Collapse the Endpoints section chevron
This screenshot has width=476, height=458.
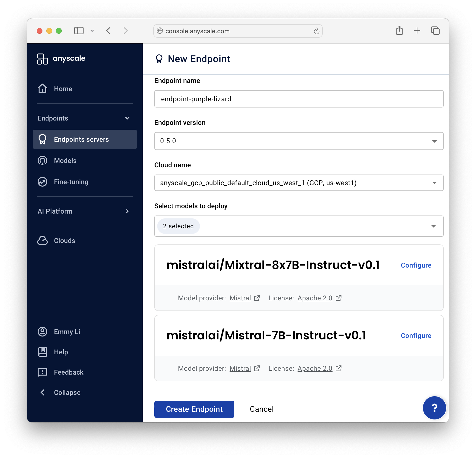(127, 118)
